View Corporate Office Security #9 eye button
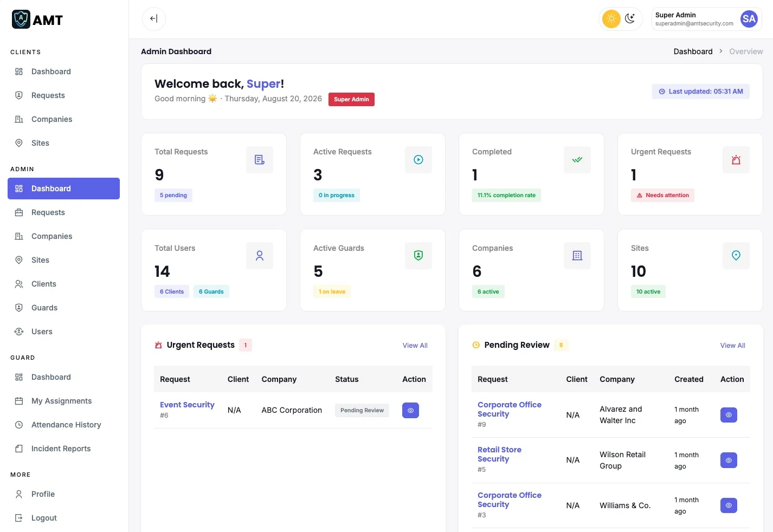773x532 pixels. [729, 415]
